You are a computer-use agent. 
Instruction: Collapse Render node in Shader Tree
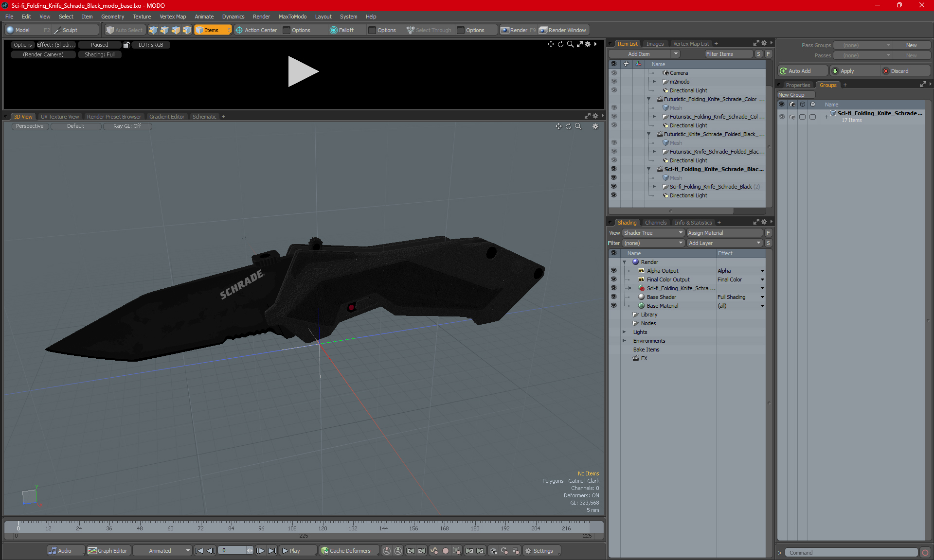(624, 262)
